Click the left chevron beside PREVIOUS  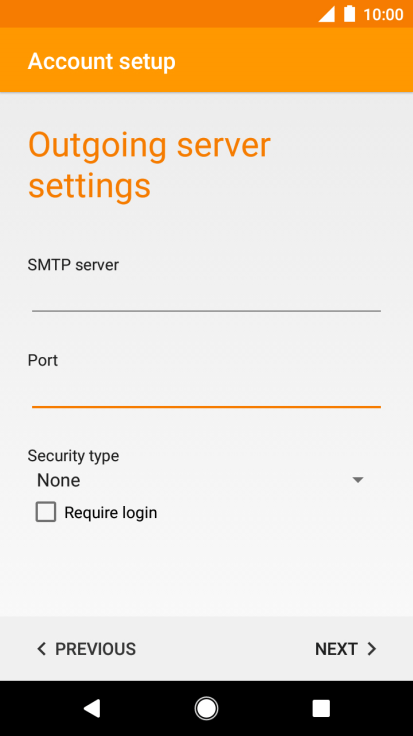pyautogui.click(x=42, y=649)
